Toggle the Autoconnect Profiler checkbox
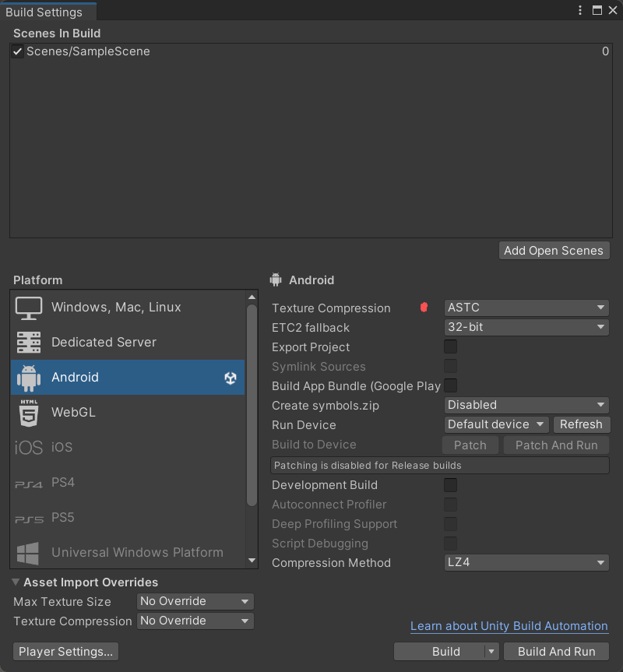This screenshot has width=623, height=672. [450, 504]
